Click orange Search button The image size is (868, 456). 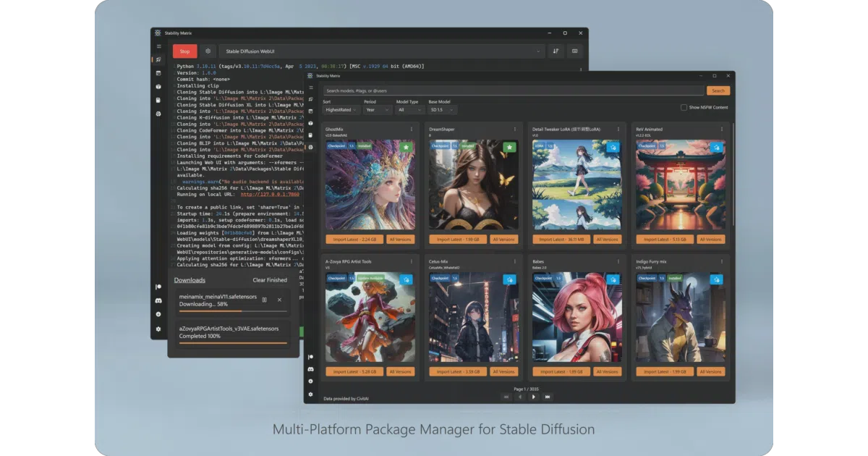(718, 90)
